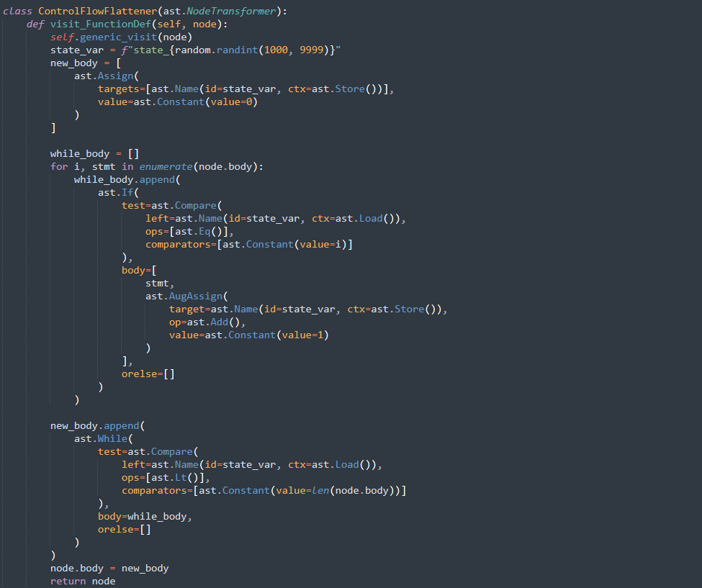
Task: Click the Assign call after ast.
Action: coord(115,76)
